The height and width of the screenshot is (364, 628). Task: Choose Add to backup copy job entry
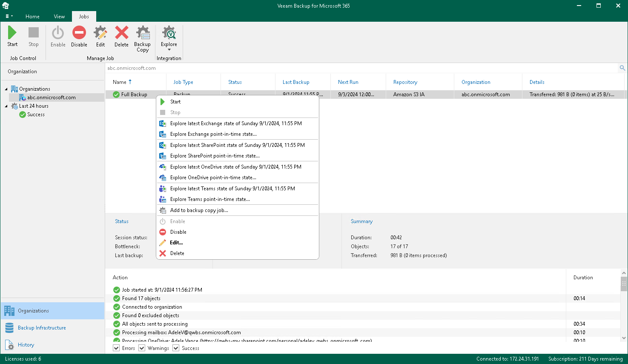click(238, 210)
